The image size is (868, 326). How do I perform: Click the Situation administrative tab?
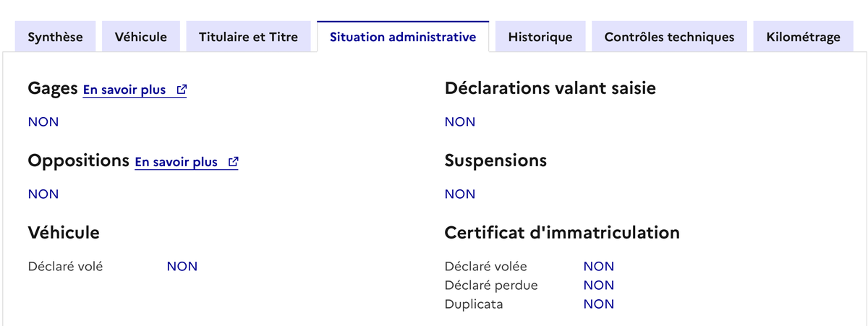(x=403, y=37)
